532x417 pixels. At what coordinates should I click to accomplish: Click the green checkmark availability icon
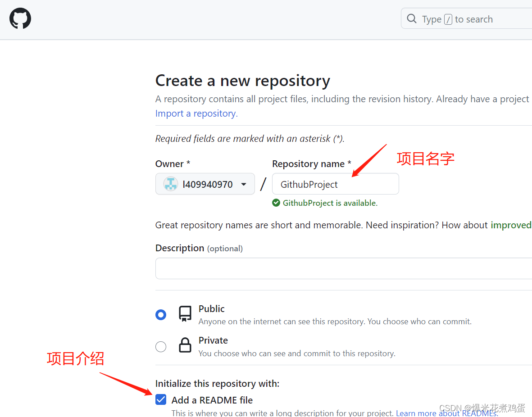[276, 203]
